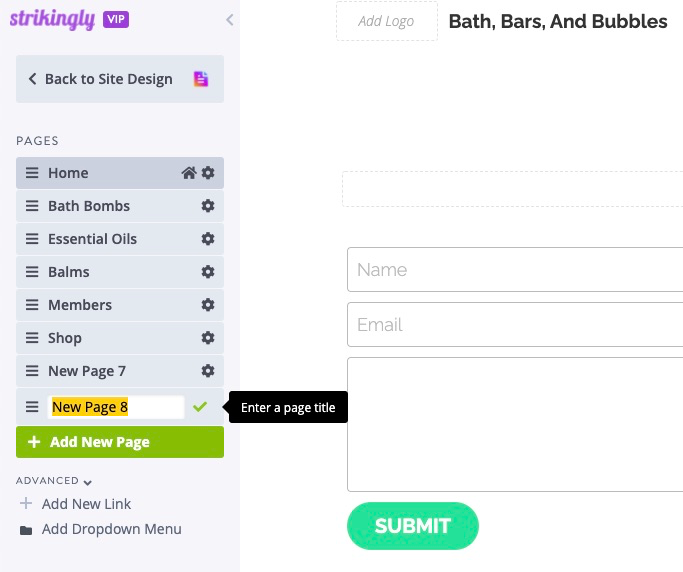This screenshot has width=683, height=572.
Task: Confirm page title with green checkmark
Action: click(200, 407)
